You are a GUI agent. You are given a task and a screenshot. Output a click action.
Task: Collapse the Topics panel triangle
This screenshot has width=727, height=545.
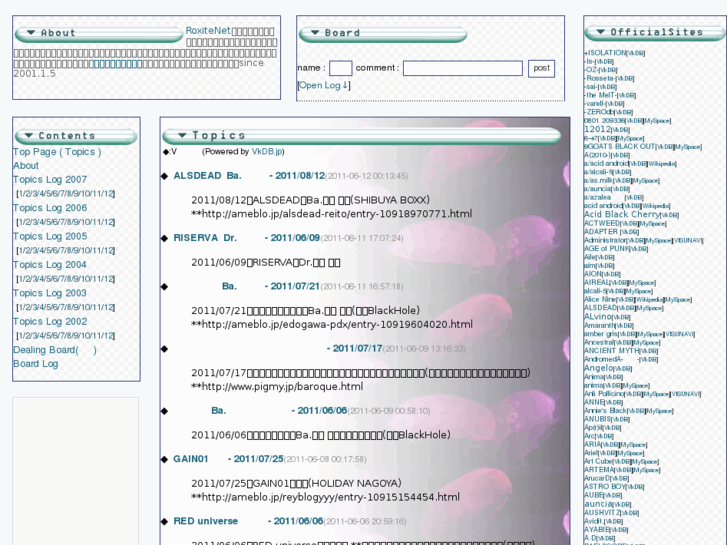(182, 135)
